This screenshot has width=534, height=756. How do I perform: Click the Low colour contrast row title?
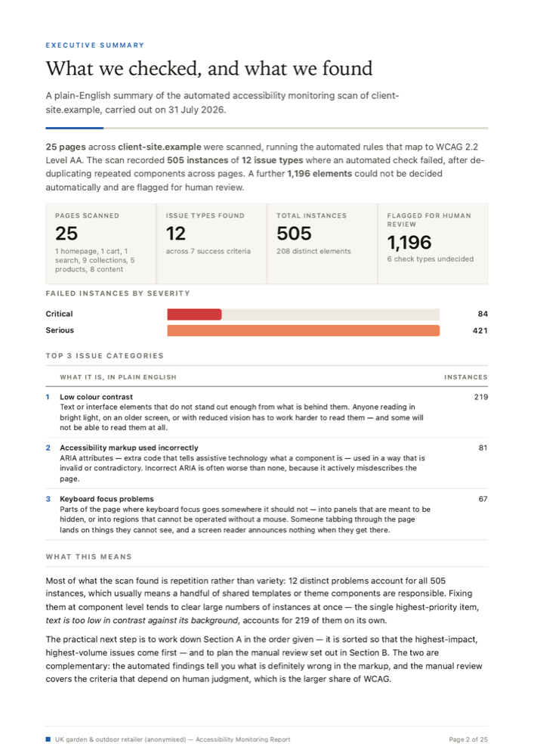point(97,397)
